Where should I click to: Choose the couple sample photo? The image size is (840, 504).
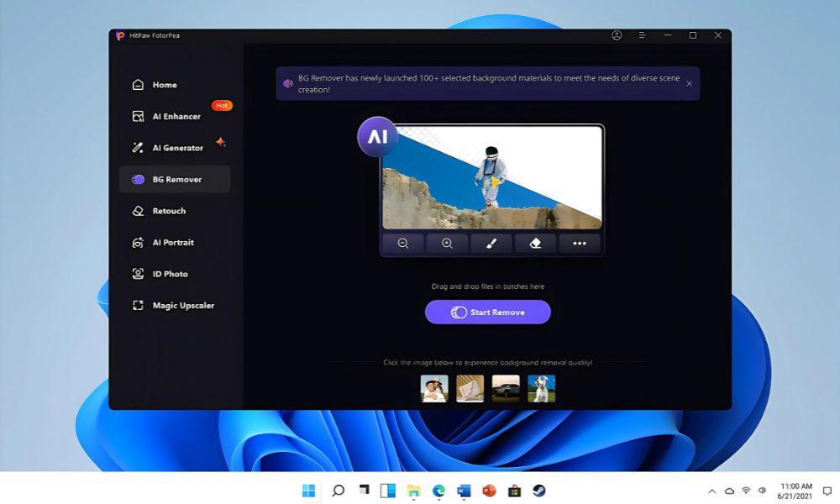(x=434, y=388)
